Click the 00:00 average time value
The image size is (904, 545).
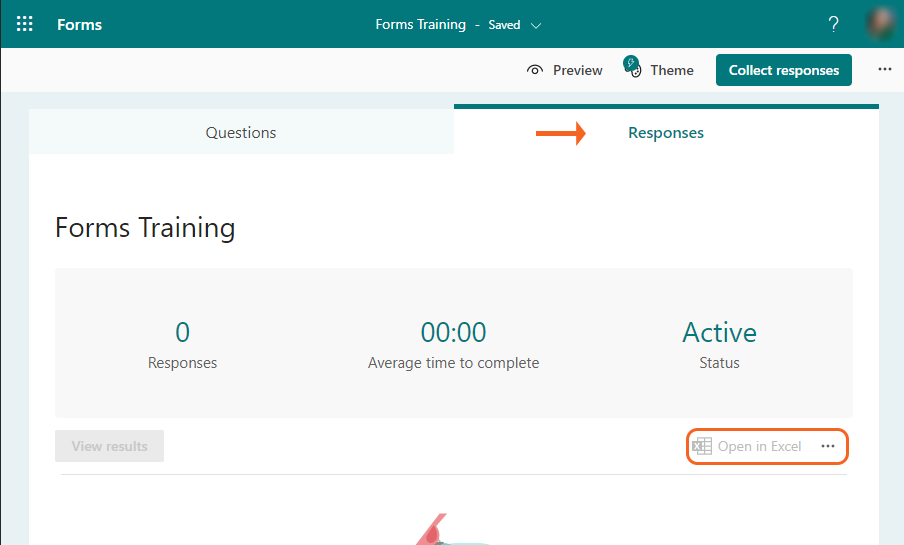coord(453,332)
